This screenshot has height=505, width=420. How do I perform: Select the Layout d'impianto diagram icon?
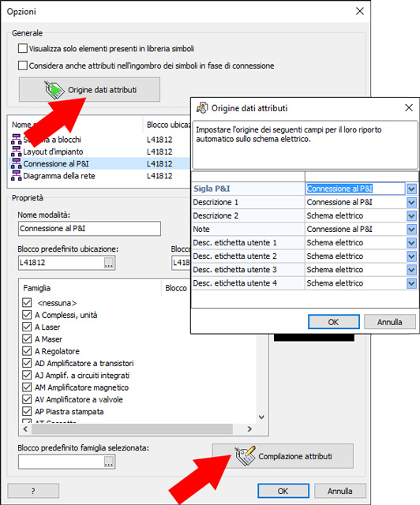[16, 151]
